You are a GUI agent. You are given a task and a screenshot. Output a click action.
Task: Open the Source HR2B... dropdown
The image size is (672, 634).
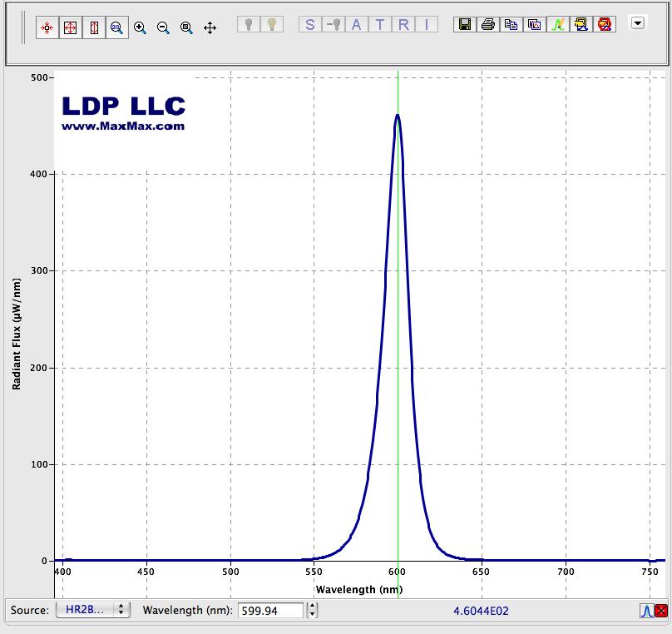point(92,610)
